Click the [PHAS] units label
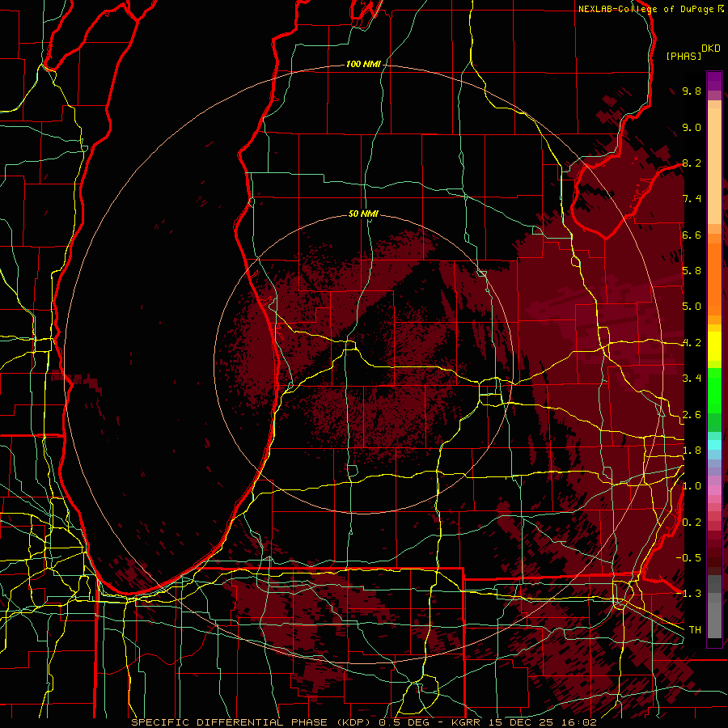 tap(684, 56)
